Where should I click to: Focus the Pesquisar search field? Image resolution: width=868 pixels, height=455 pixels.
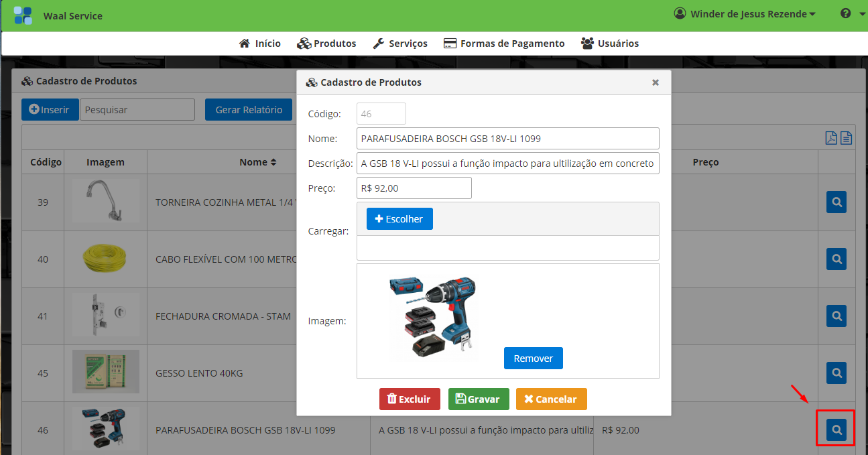point(137,109)
